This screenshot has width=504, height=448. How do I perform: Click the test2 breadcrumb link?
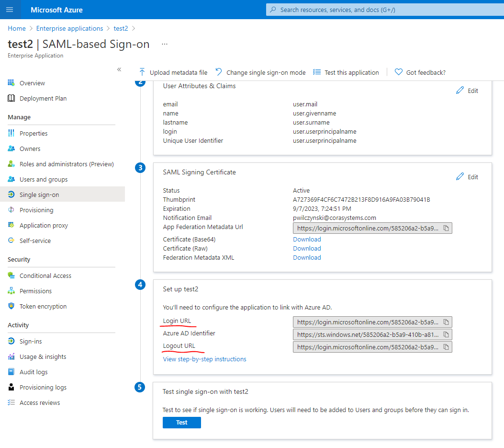click(121, 28)
